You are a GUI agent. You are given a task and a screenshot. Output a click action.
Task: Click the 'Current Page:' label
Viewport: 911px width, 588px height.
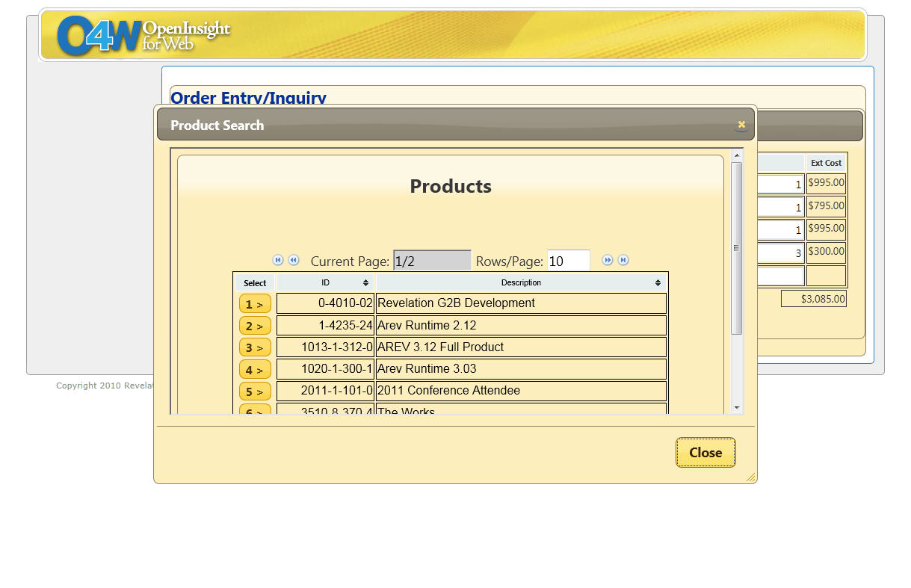point(350,261)
